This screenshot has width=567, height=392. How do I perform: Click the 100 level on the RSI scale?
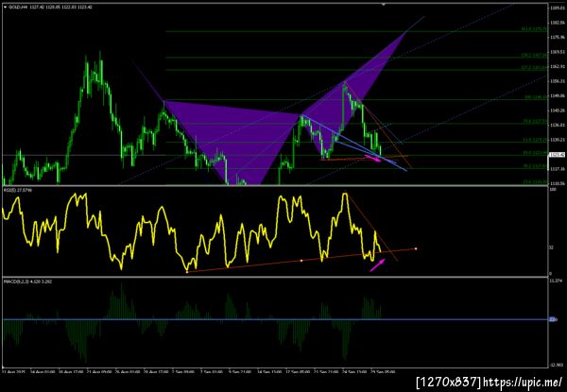point(552,189)
